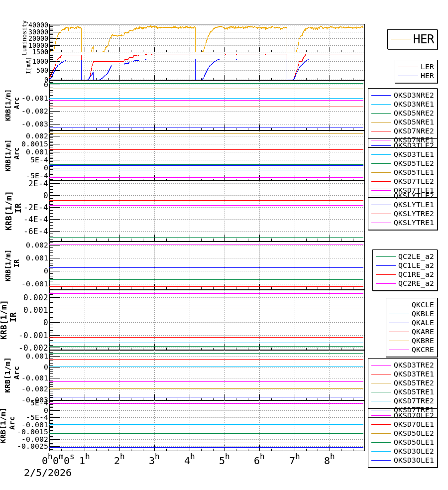Click the QKSD3TRE1 legend label

[414, 374]
